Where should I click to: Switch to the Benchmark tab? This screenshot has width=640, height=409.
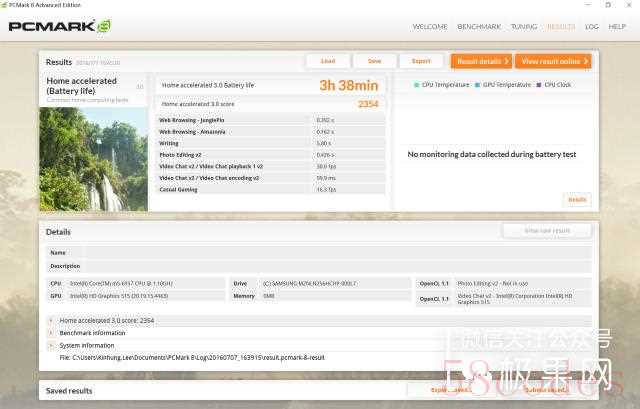[x=479, y=27]
